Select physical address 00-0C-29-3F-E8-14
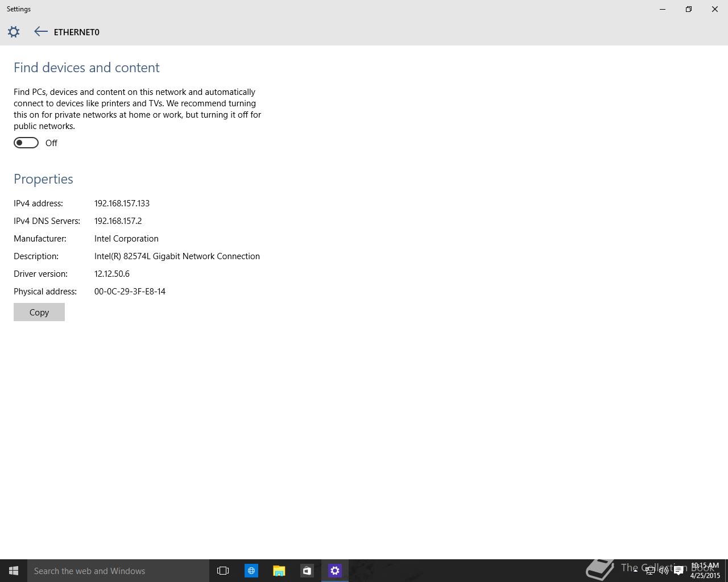Viewport: 728px width, 582px height. coord(130,292)
